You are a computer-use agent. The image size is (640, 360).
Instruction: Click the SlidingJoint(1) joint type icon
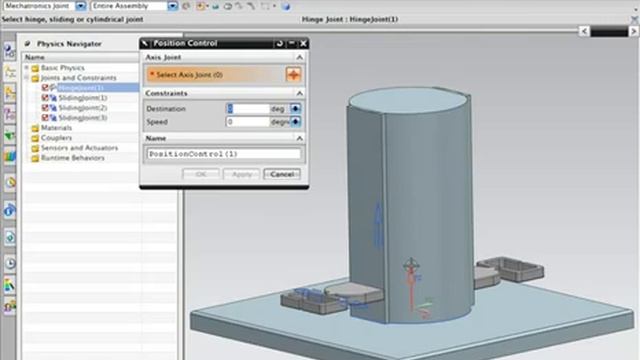pyautogui.click(x=53, y=98)
